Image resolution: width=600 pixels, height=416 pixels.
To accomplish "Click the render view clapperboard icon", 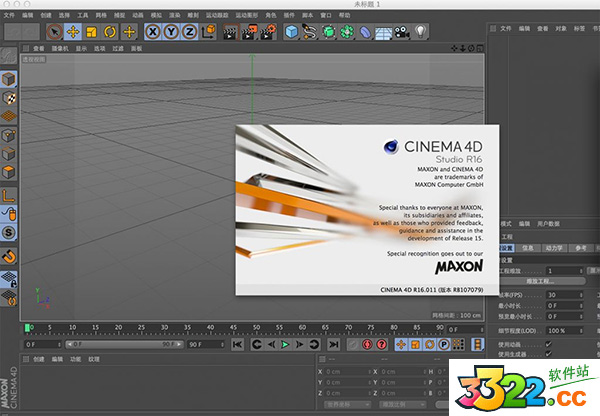I will (230, 32).
